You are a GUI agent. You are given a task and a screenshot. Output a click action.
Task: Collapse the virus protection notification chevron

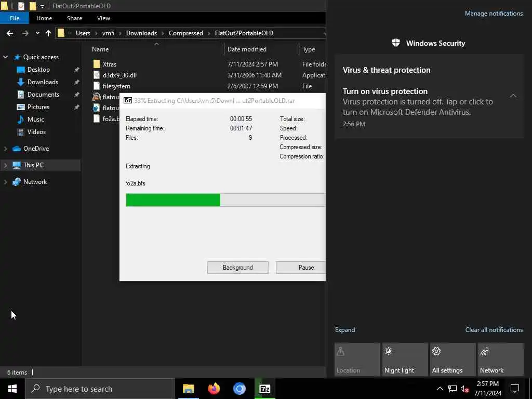pos(513,96)
